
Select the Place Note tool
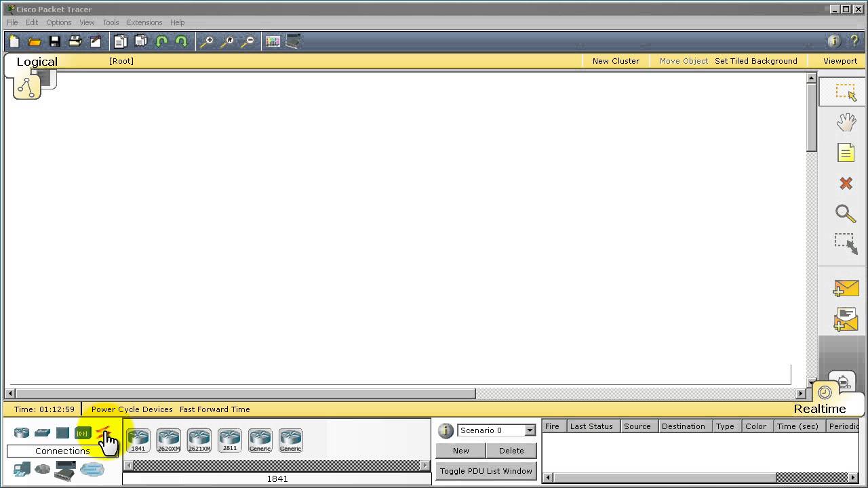tap(846, 152)
